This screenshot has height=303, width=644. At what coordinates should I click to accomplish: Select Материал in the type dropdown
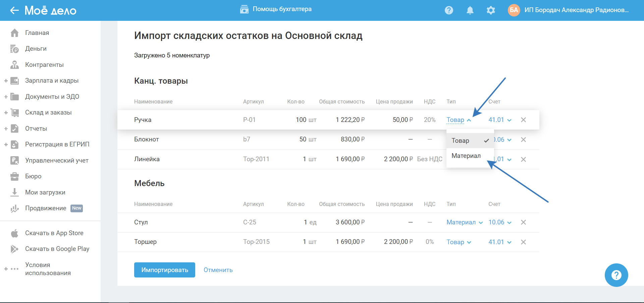466,156
